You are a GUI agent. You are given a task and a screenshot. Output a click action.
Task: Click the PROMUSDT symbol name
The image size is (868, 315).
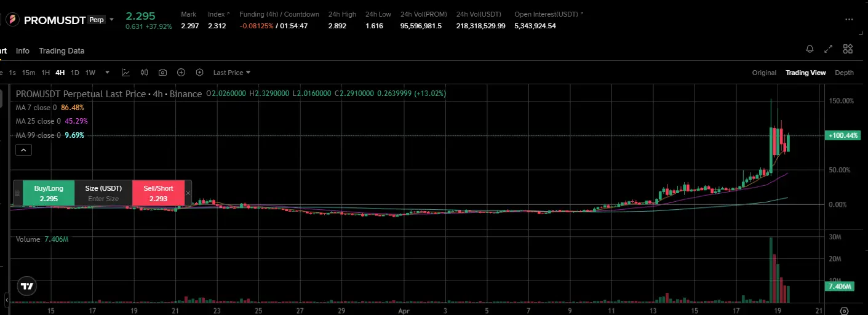click(x=54, y=20)
